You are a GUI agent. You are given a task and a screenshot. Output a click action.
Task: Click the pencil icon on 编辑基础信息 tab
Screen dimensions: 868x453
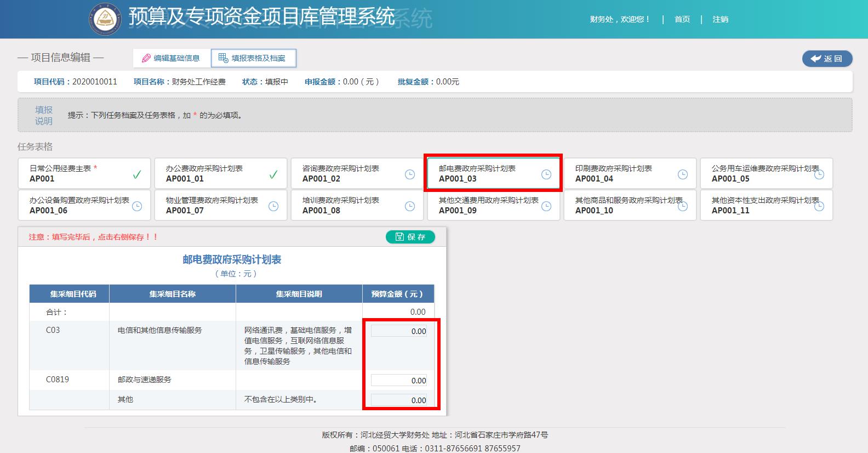click(x=146, y=58)
